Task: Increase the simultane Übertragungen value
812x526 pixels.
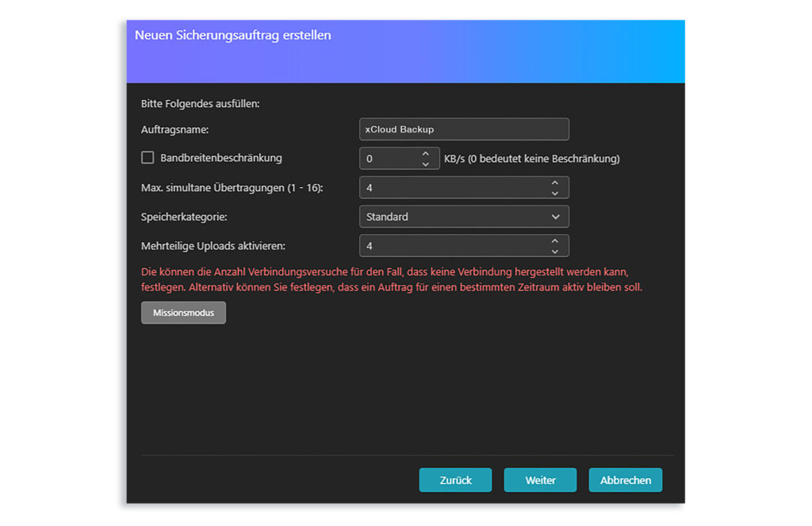Action: click(555, 183)
